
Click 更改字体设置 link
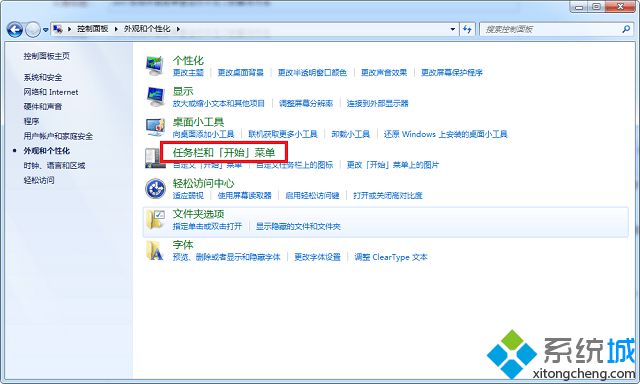(317, 257)
